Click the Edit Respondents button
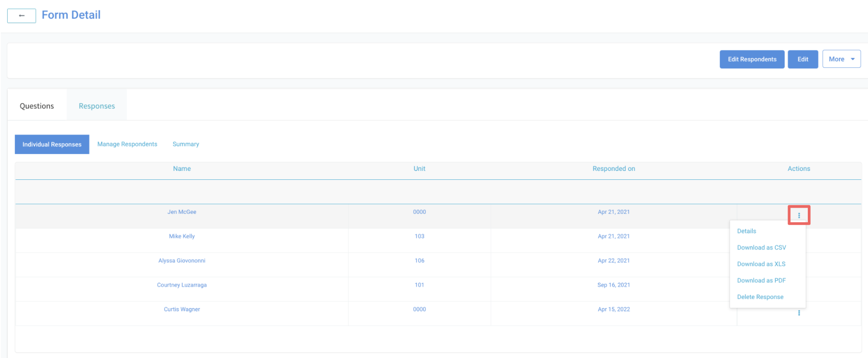The width and height of the screenshot is (868, 358). pos(752,59)
